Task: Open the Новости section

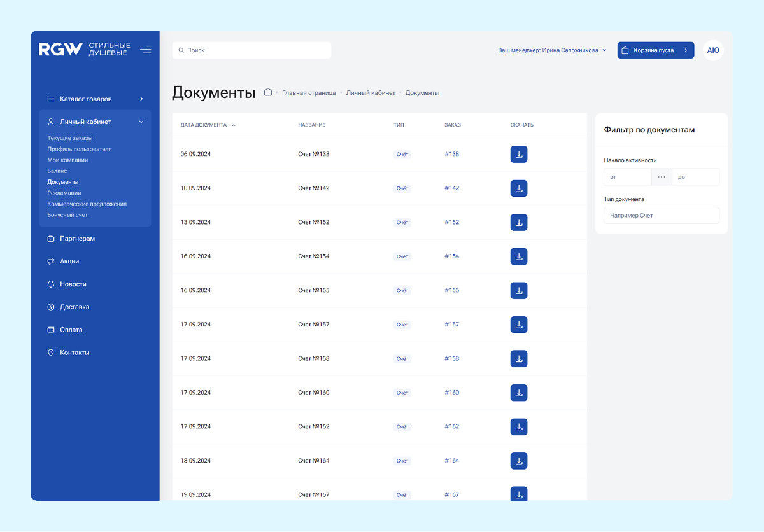Action: pos(73,284)
